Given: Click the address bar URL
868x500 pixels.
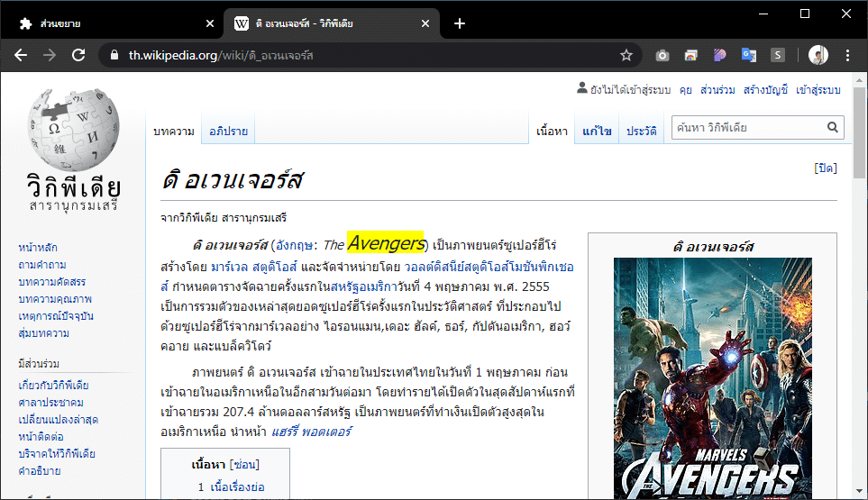Looking at the screenshot, I should (221, 55).
